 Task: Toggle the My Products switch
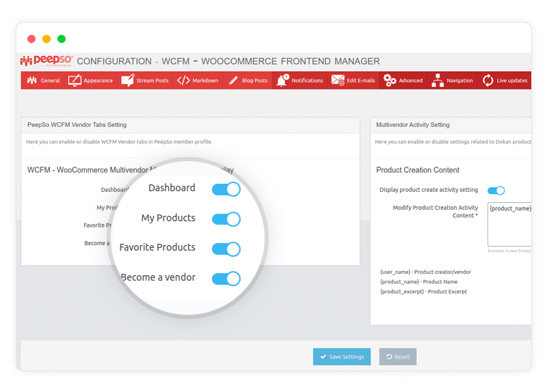click(226, 219)
